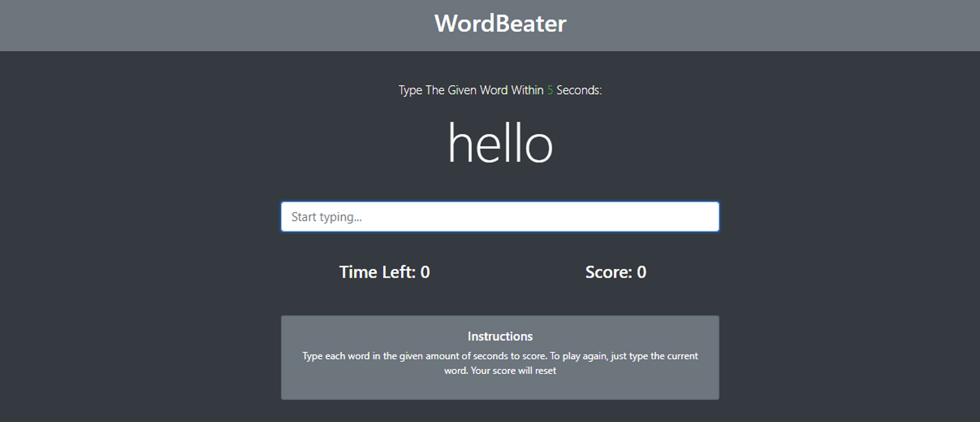
Task: Click the word hello displayed in large text
Action: [x=500, y=142]
